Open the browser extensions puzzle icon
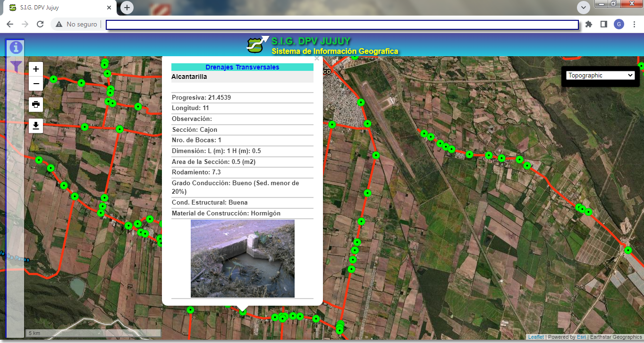Screen dimensions: 644x343 click(x=589, y=24)
